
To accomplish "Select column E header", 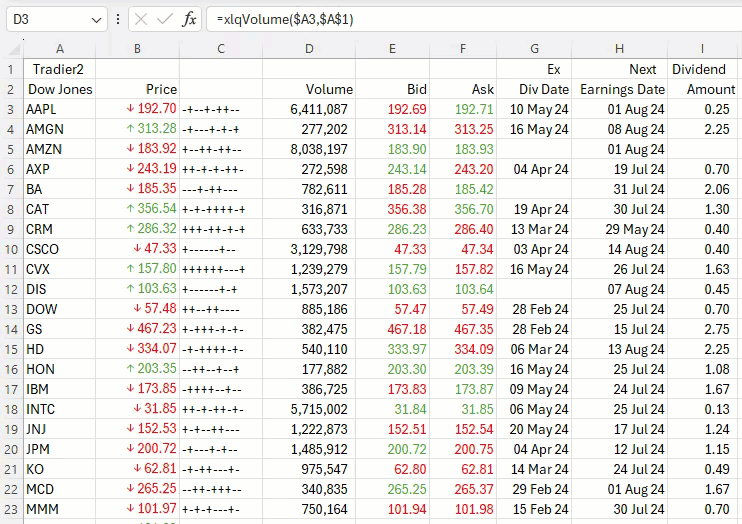I will [392, 49].
